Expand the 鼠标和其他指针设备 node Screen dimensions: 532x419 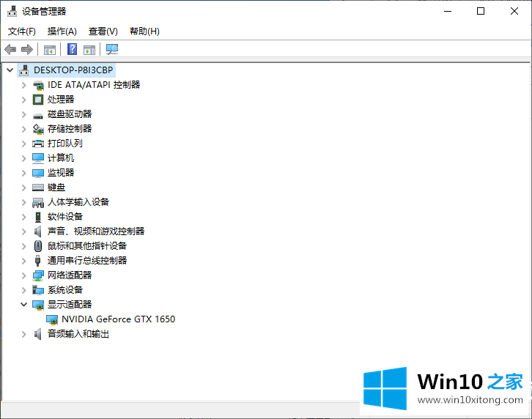click(23, 246)
